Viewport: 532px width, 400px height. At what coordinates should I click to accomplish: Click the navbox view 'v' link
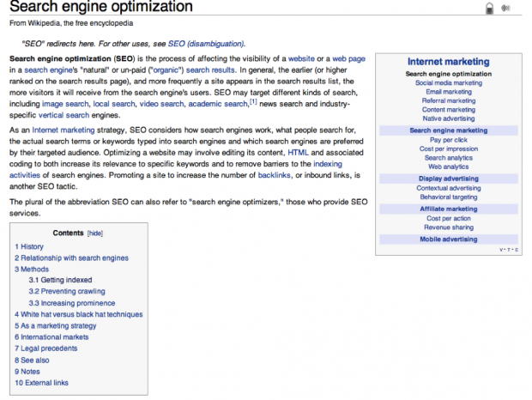pos(501,250)
